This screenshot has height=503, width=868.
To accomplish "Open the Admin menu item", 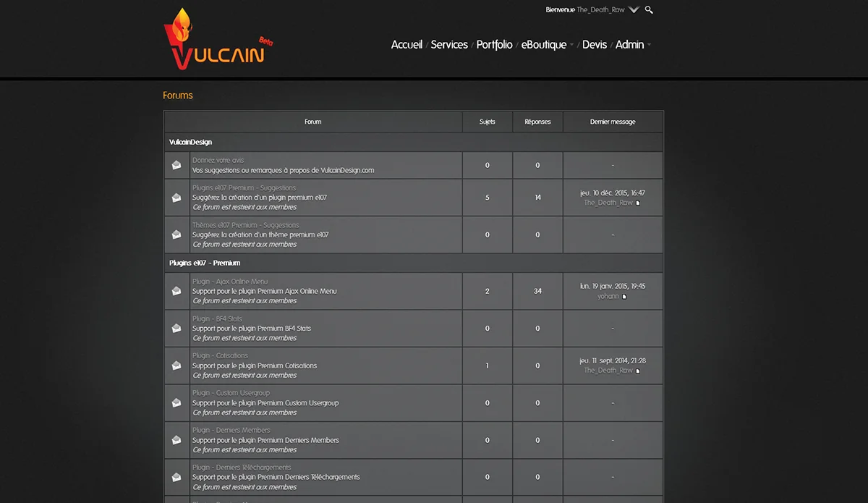I will tap(629, 45).
